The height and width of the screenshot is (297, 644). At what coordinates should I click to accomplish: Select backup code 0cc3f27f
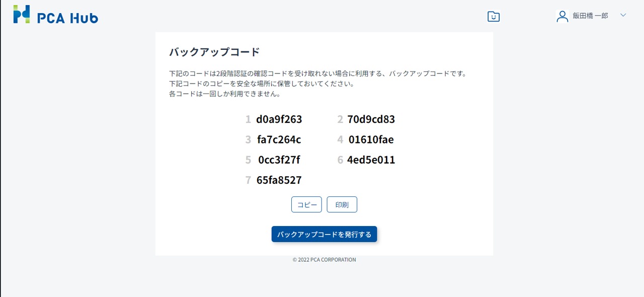click(279, 160)
